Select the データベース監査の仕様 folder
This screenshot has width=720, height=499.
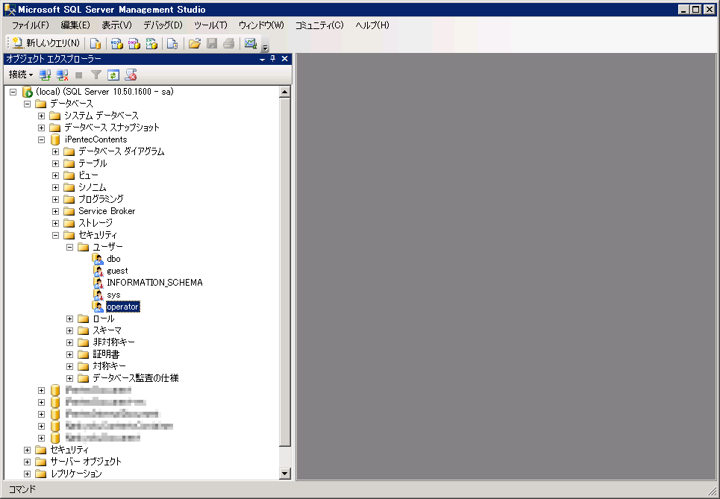click(135, 378)
